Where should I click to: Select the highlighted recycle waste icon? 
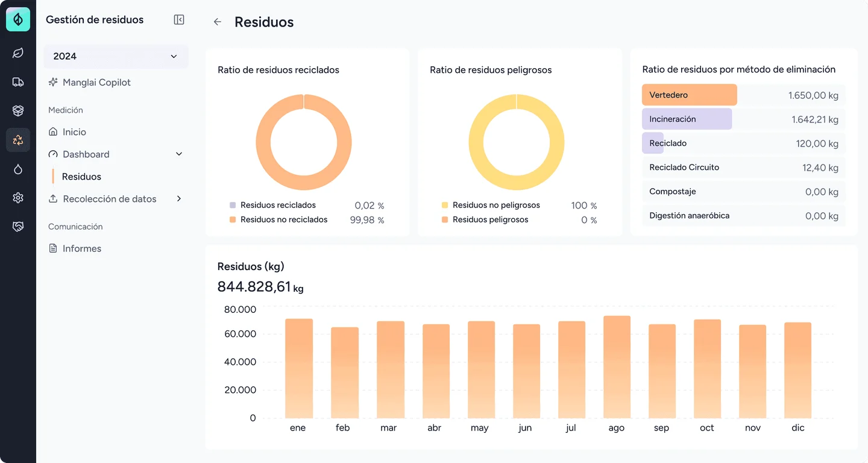pyautogui.click(x=18, y=140)
